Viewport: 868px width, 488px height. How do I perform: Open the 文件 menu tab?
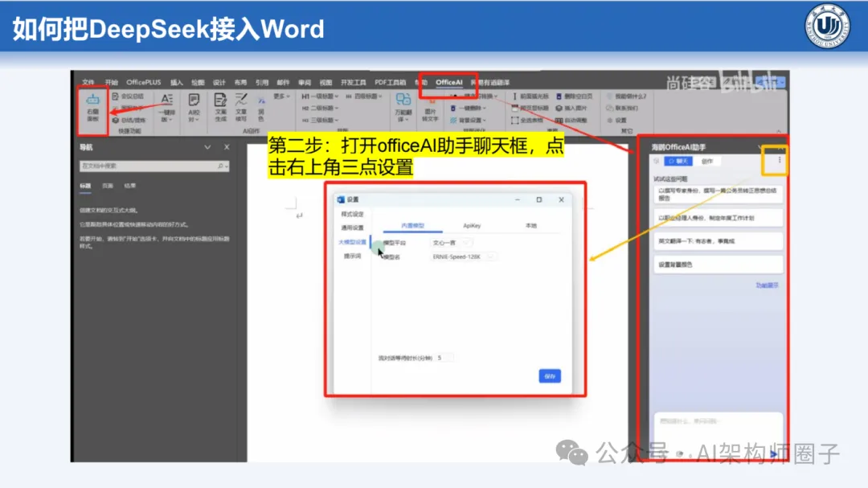pos(88,82)
